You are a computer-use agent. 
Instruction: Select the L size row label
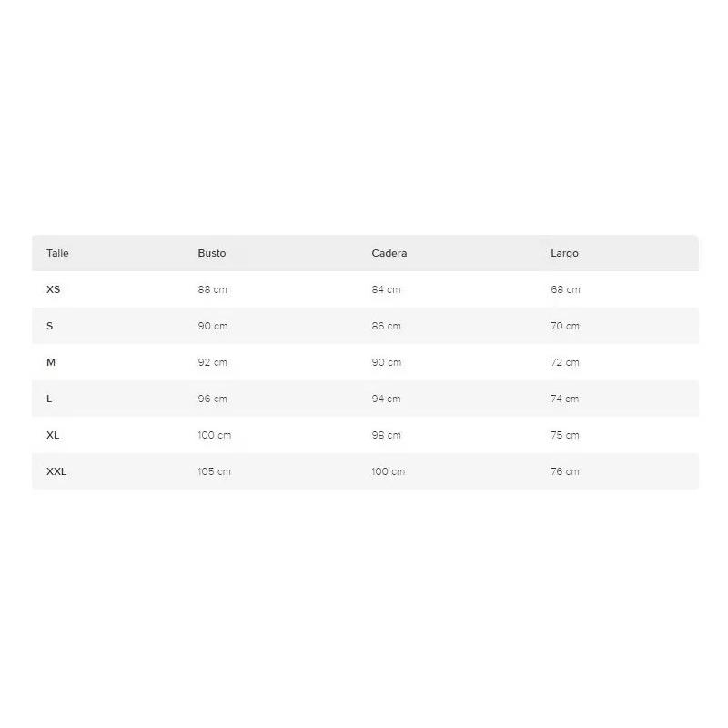point(49,399)
